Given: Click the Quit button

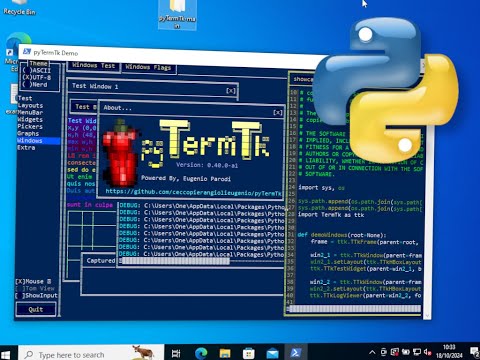Looking at the screenshot, I should 36,309.
